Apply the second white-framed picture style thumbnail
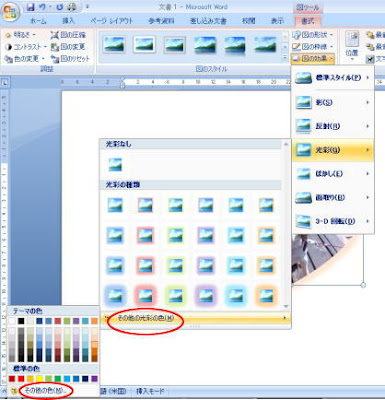The image size is (385, 400). 144,44
